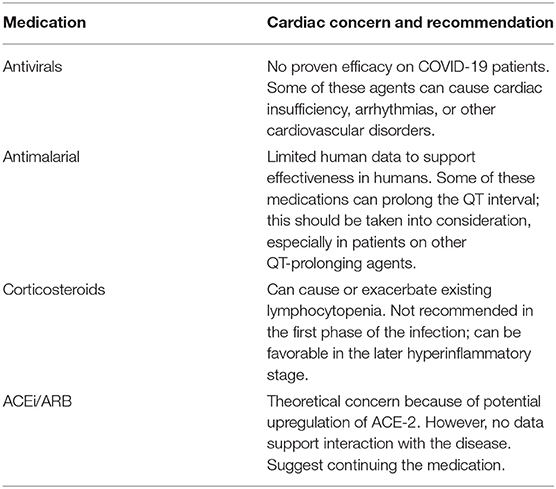Select the Antimalarial row label

41,157
